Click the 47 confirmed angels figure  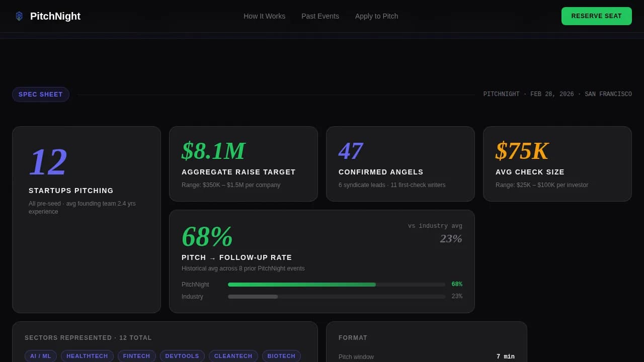click(x=351, y=151)
